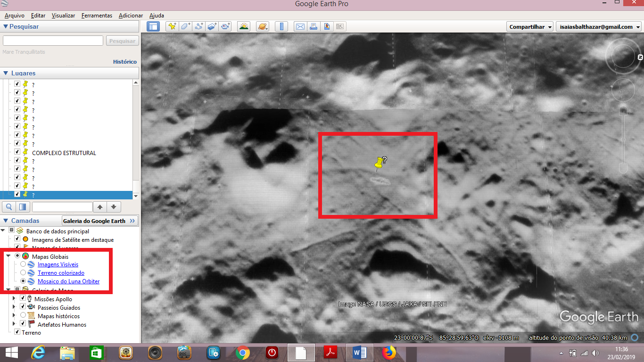The image size is (644, 362).
Task: Click the record a tour camera icon
Action: click(226, 26)
